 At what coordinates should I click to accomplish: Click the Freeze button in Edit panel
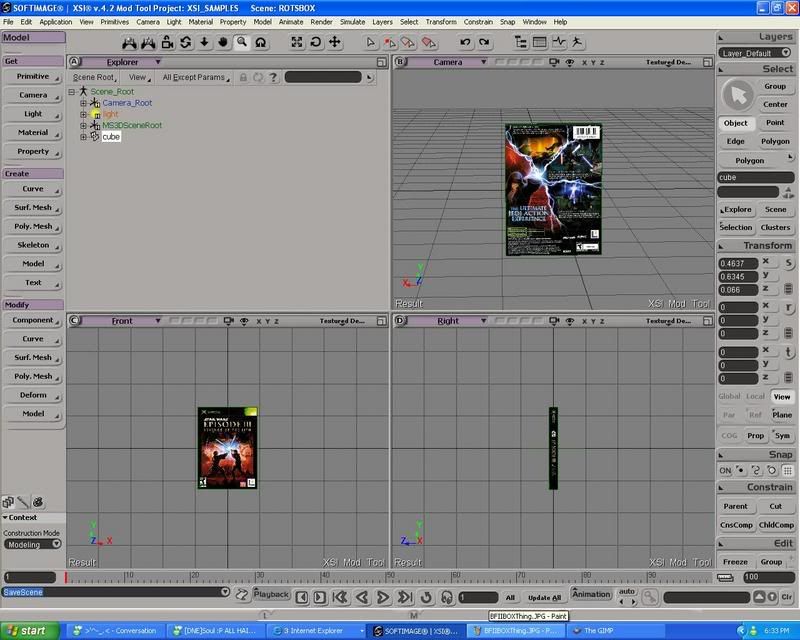pyautogui.click(x=735, y=561)
